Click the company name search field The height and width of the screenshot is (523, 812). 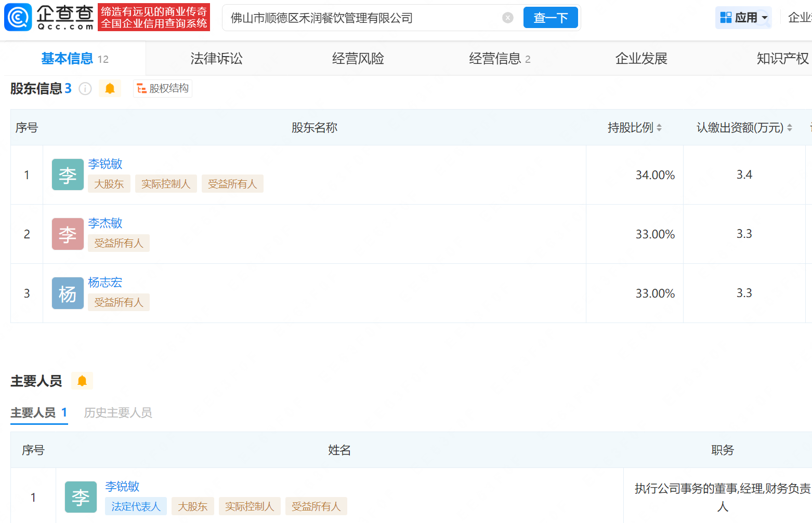click(x=364, y=18)
